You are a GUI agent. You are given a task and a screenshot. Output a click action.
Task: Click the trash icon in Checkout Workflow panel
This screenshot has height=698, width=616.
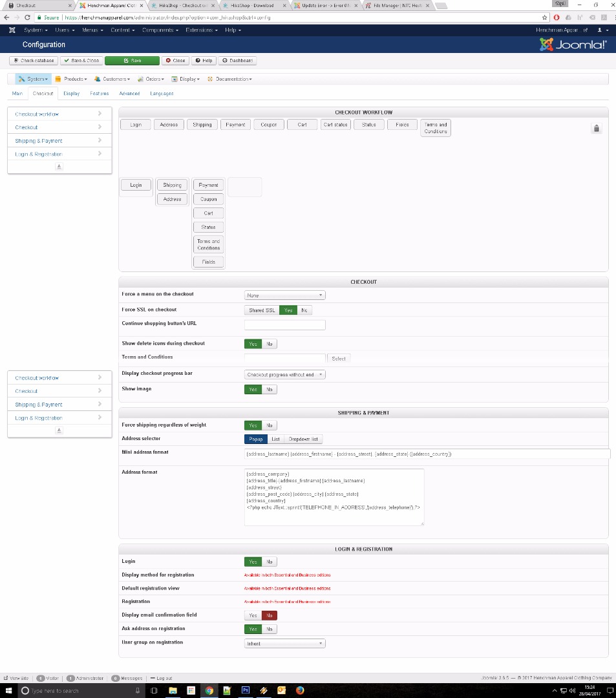(597, 128)
